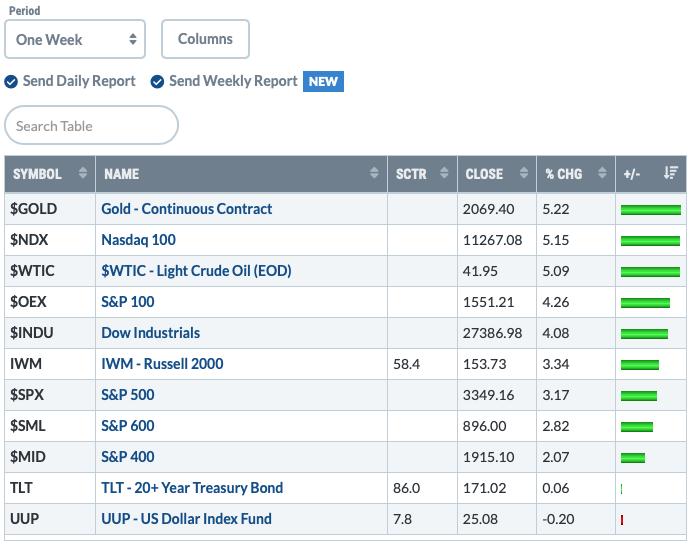This screenshot has height=546, width=694.
Task: Sort table by CLOSE column arrows
Action: tap(524, 173)
